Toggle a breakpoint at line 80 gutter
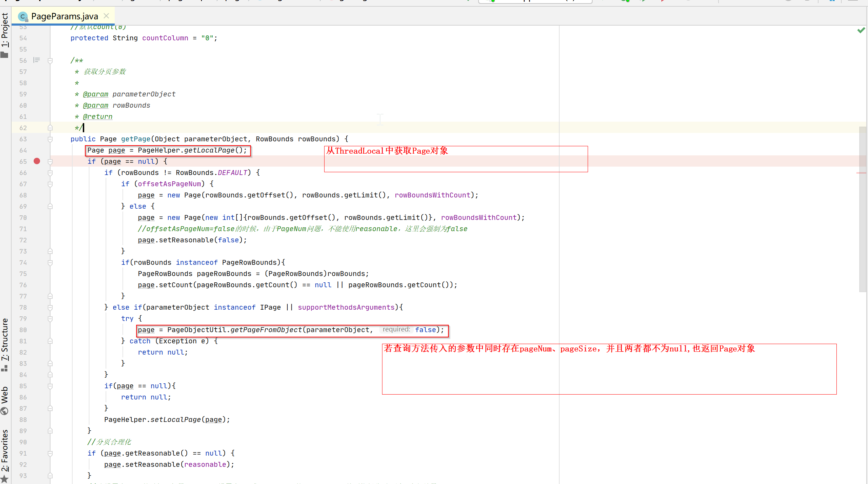This screenshot has width=868, height=484. [37, 330]
